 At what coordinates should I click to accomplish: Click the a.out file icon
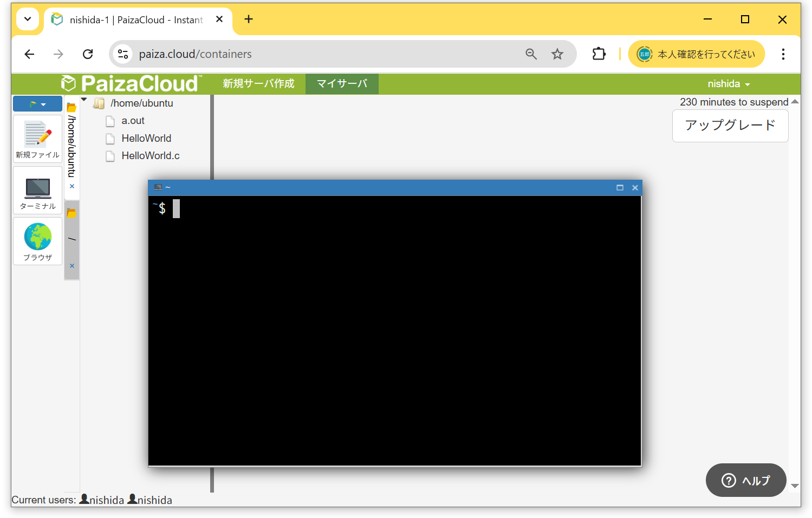coord(110,121)
